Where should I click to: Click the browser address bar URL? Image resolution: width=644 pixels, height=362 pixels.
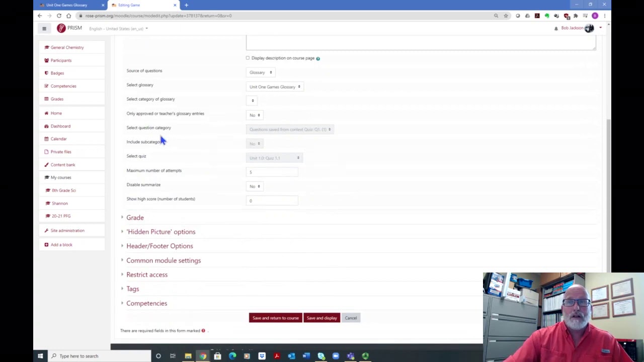[x=158, y=16]
